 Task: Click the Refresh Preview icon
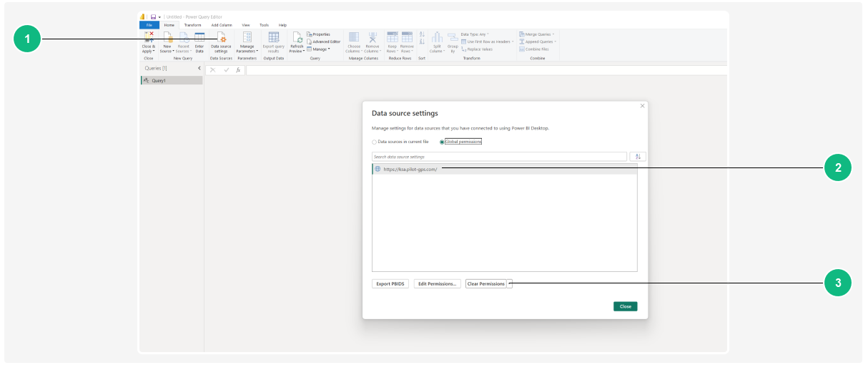(297, 38)
